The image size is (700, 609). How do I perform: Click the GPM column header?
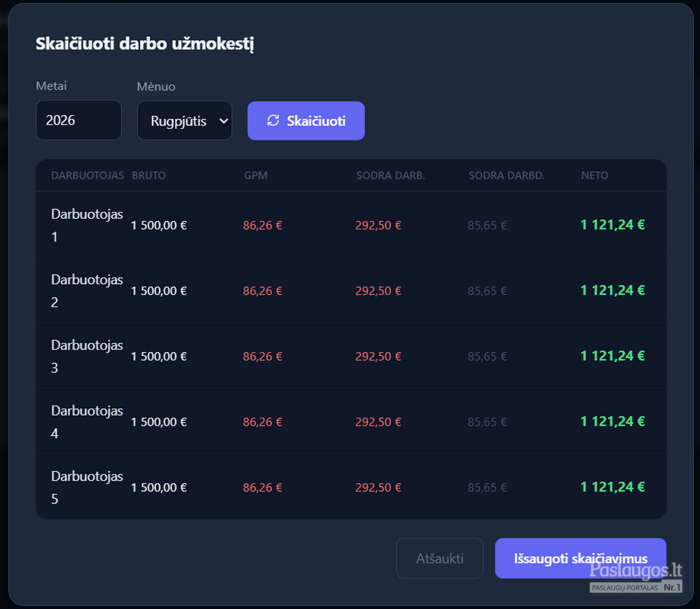(256, 176)
